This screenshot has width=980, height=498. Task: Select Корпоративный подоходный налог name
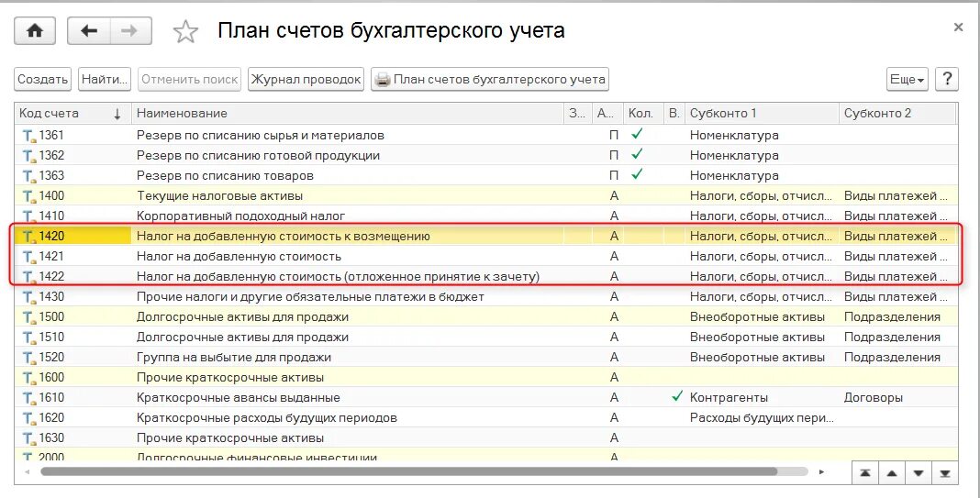click(240, 216)
